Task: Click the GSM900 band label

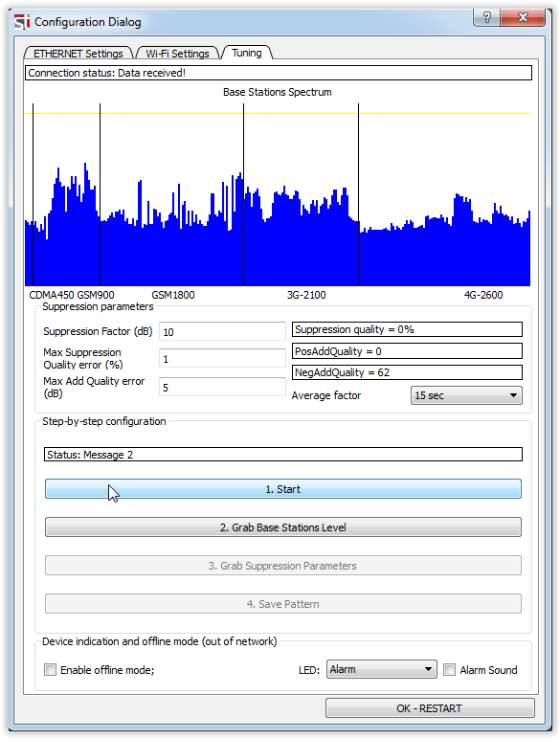Action: (x=96, y=295)
